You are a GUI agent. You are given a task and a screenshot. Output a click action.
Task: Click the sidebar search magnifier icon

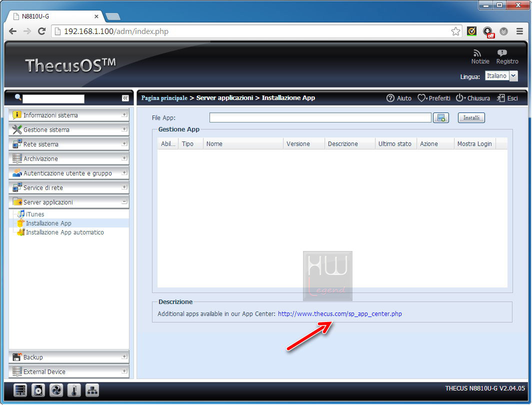coord(18,97)
